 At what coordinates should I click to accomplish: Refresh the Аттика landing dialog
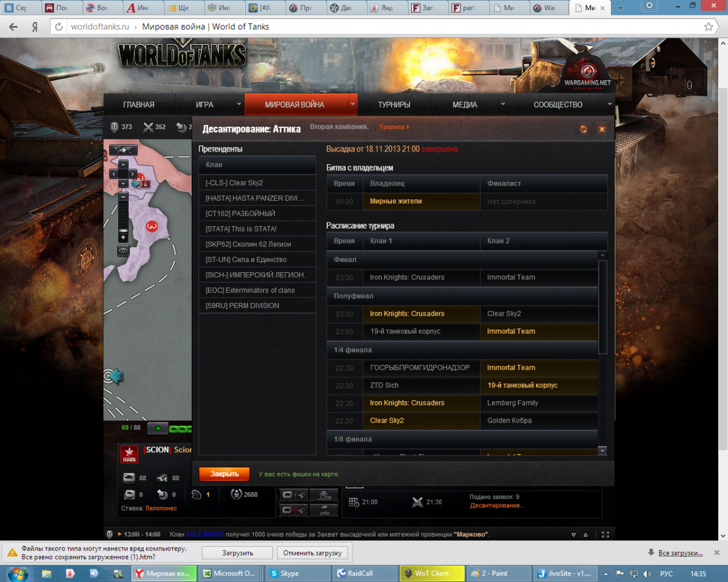coord(583,129)
